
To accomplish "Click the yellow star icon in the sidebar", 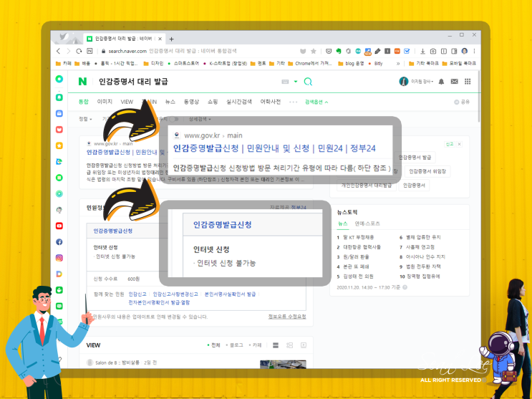I will tap(59, 145).
